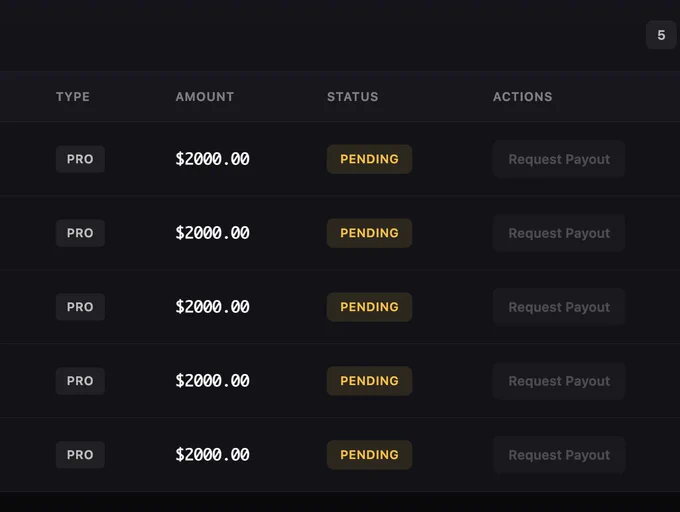
Task: Request Payout for the second row
Action: tap(559, 233)
